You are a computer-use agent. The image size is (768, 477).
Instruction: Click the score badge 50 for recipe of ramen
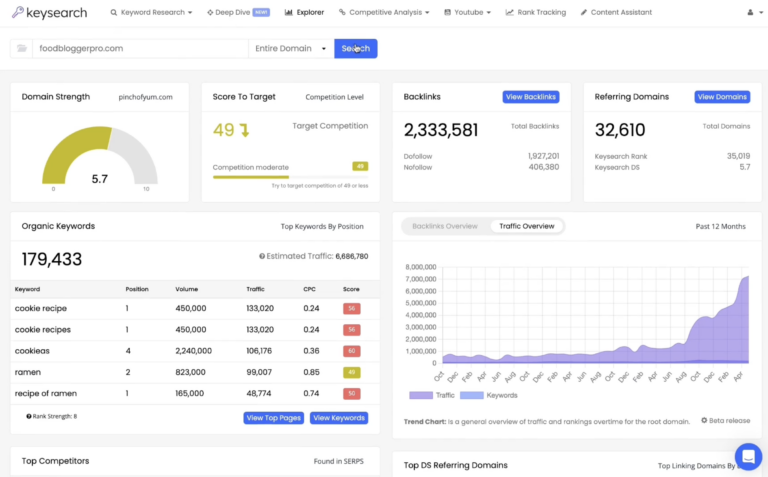[351, 393]
